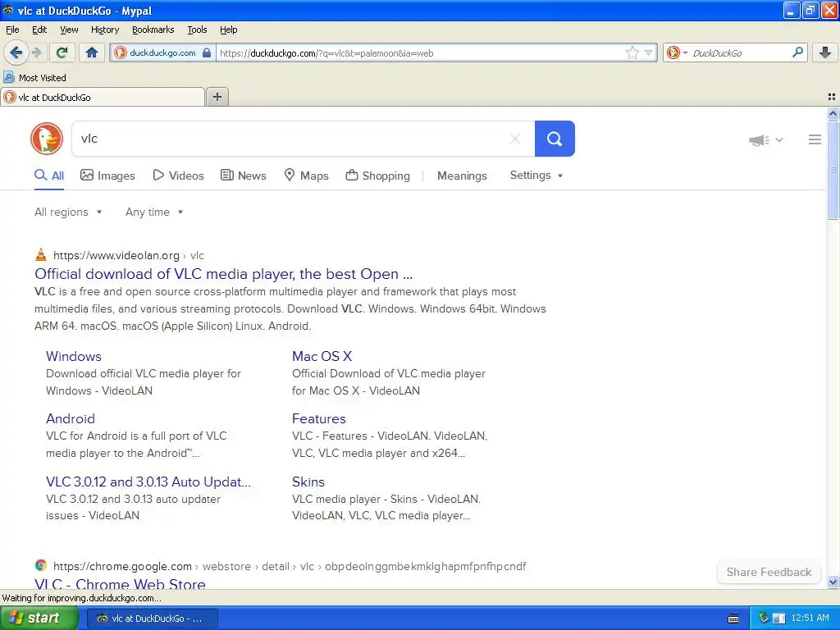Switch to the Shopping results tab
The width and height of the screenshot is (840, 630).
tap(377, 176)
